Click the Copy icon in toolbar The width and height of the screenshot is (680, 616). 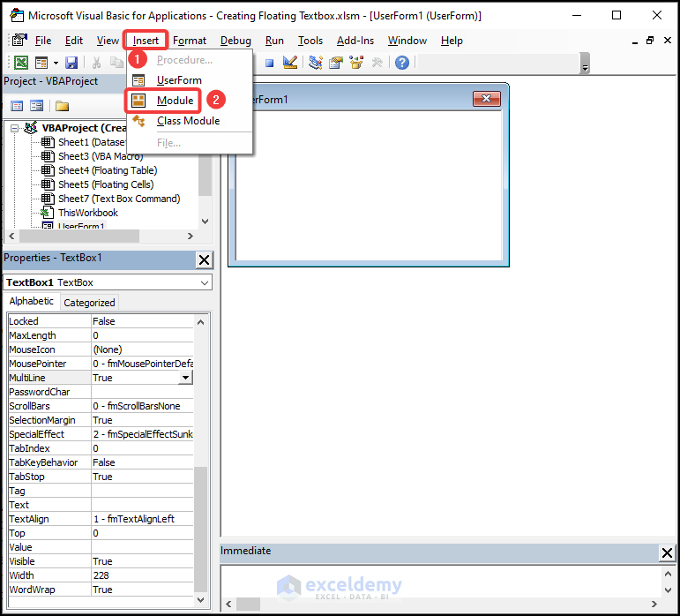[116, 63]
